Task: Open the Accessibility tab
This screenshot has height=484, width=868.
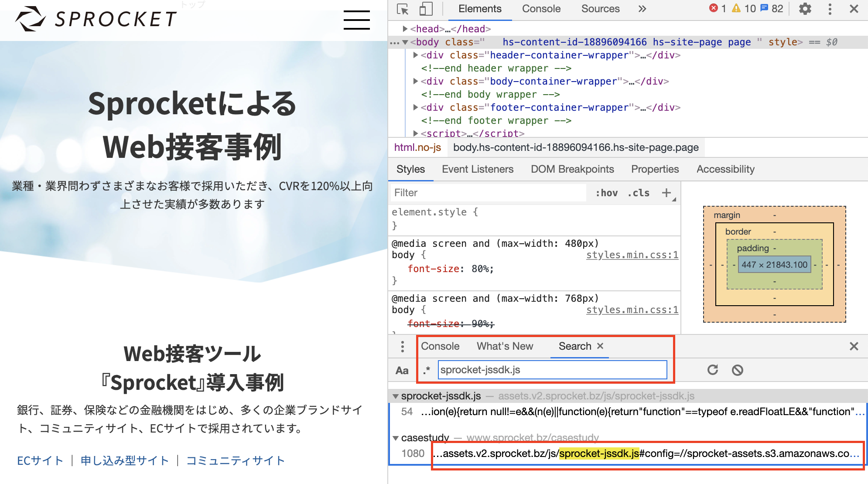Action: pos(725,169)
